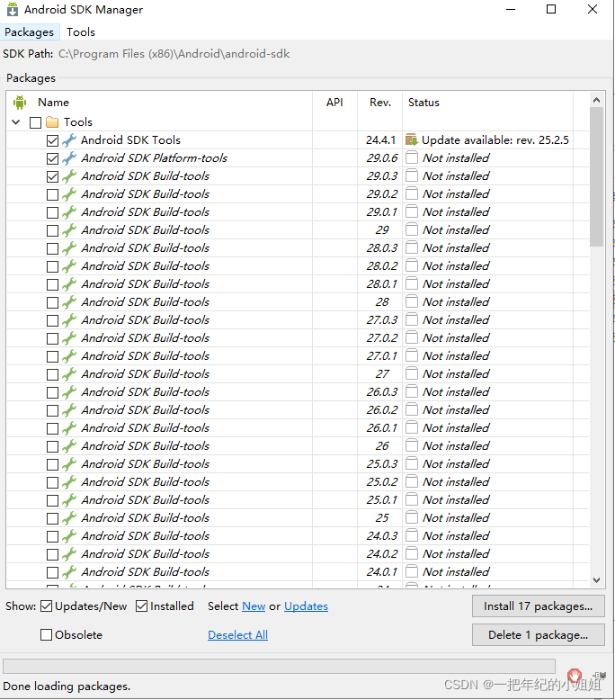The height and width of the screenshot is (700, 615).
Task: Maximize the Android SDK Manager window
Action: click(x=551, y=9)
